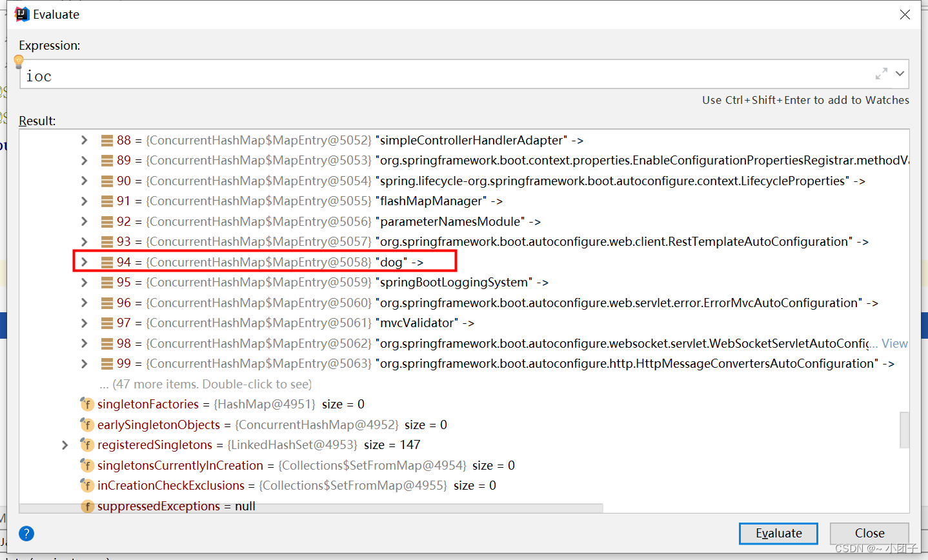
Task: Expand entry 91 flashMapManager
Action: (x=84, y=201)
